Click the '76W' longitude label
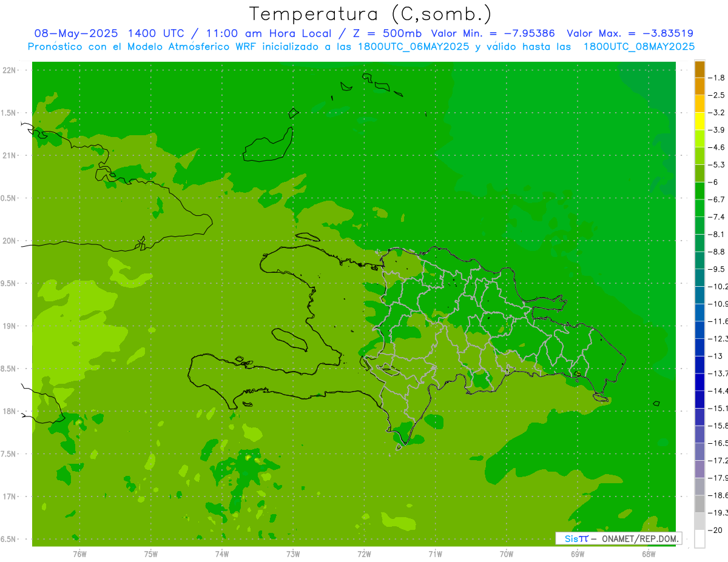The width and height of the screenshot is (728, 562). click(x=79, y=554)
